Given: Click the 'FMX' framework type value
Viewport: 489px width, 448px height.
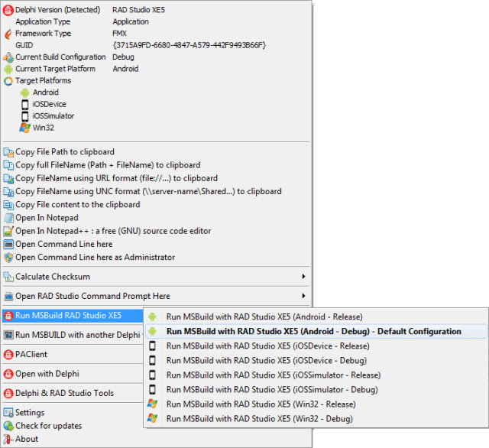Looking at the screenshot, I should point(119,34).
